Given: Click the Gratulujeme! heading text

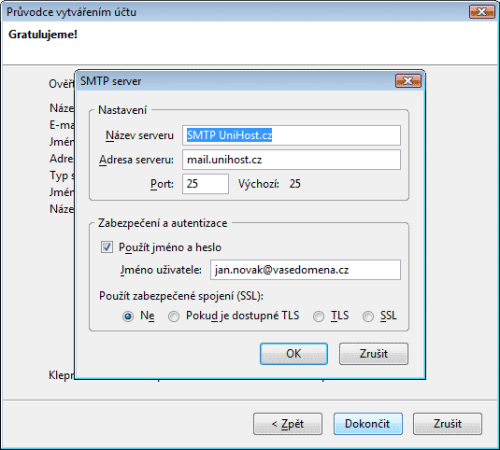Looking at the screenshot, I should click(43, 34).
